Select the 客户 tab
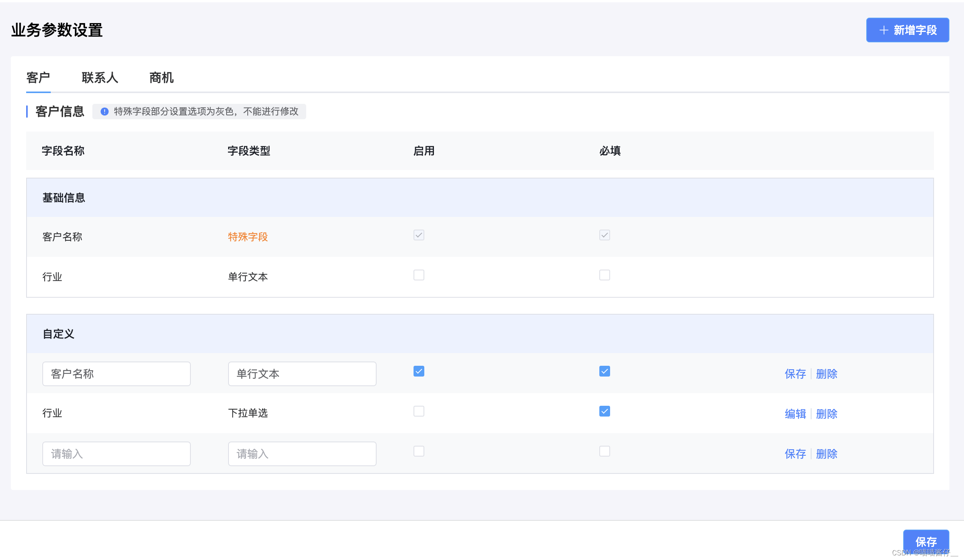Screen dimensions: 964x560 [x=38, y=78]
